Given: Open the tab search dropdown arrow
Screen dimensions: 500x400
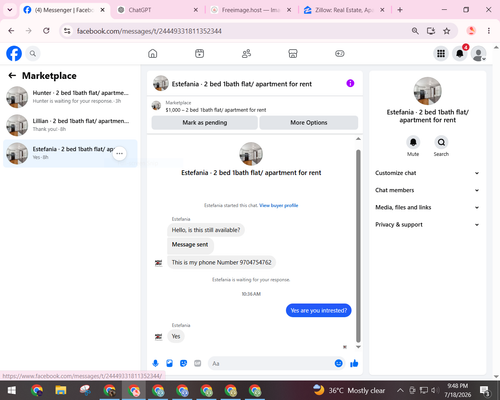Looking at the screenshot, I should click(10, 10).
